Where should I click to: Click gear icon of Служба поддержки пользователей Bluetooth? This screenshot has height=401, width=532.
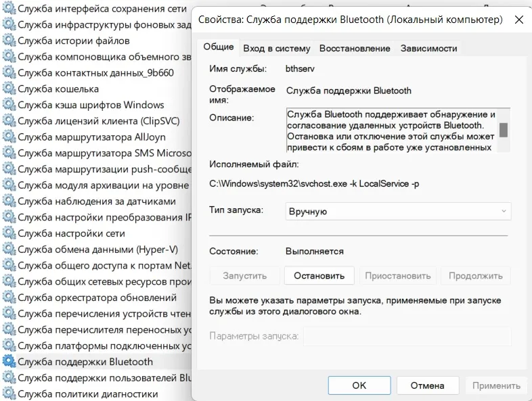pos(9,377)
